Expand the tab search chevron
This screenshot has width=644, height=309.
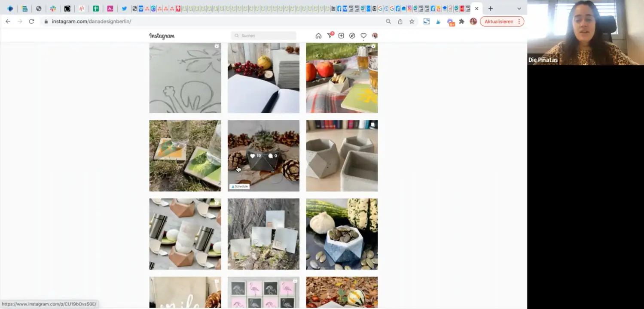(519, 9)
